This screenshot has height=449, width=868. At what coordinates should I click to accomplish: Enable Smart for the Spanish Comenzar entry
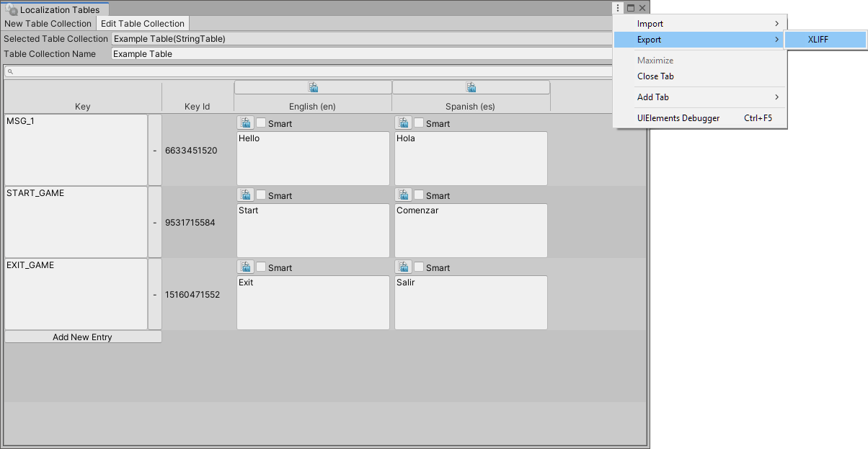point(419,195)
